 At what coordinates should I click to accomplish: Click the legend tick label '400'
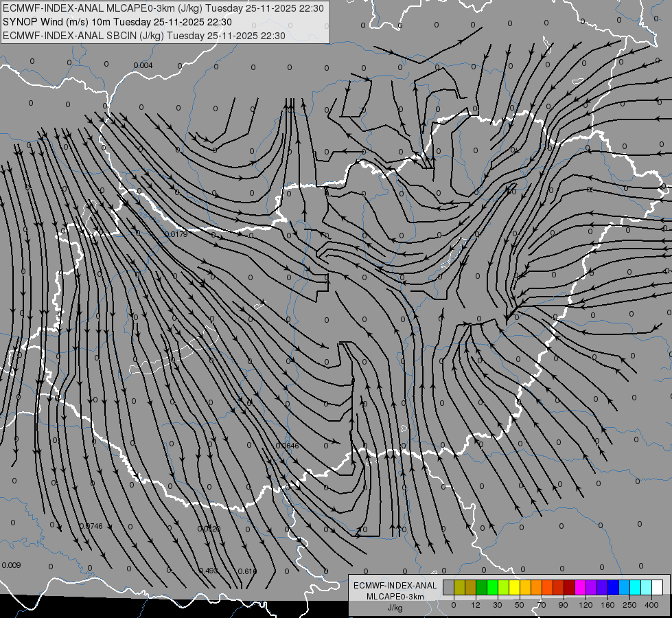tap(651, 605)
